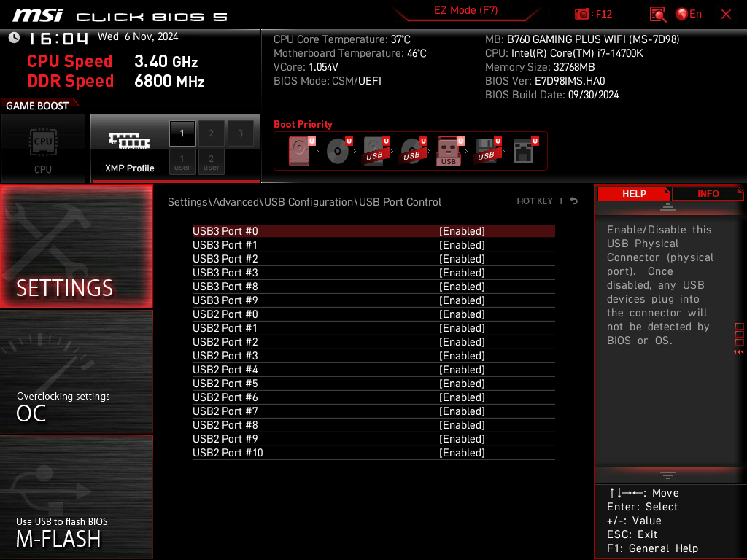Click the GAME BOOST label

37,106
